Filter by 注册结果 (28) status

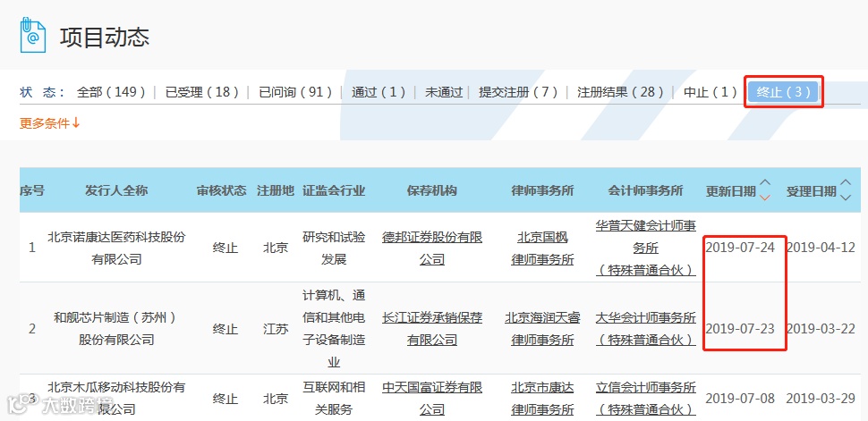tap(620, 92)
